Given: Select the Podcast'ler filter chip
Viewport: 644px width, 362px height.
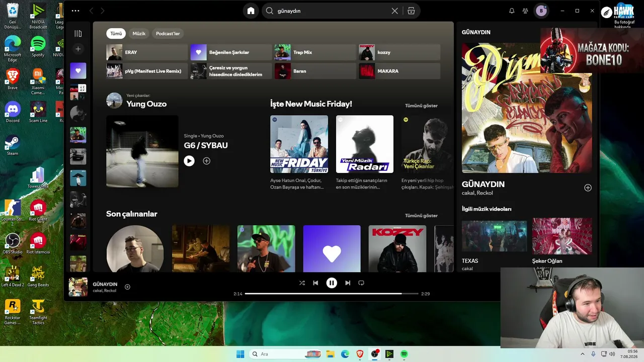Looking at the screenshot, I should click(168, 34).
